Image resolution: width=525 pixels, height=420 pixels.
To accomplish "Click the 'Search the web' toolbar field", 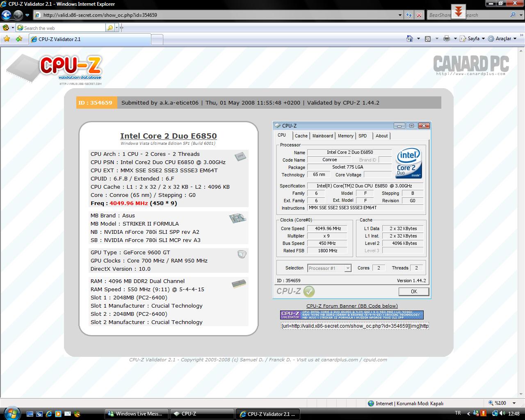I will [x=61, y=28].
